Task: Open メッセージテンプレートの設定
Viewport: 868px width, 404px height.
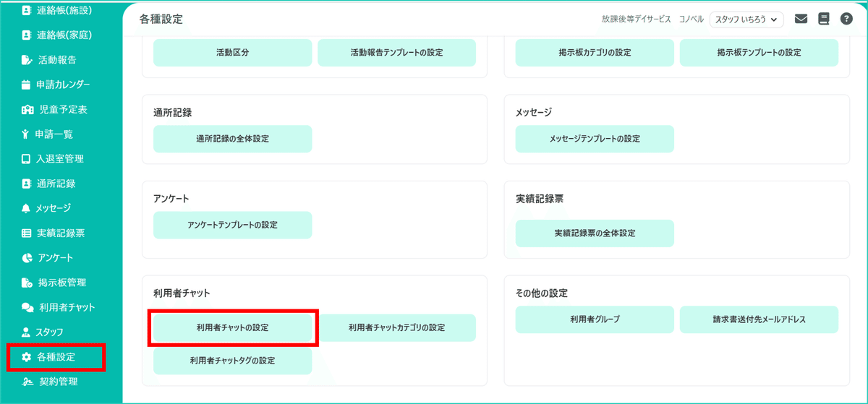Action: 595,139
